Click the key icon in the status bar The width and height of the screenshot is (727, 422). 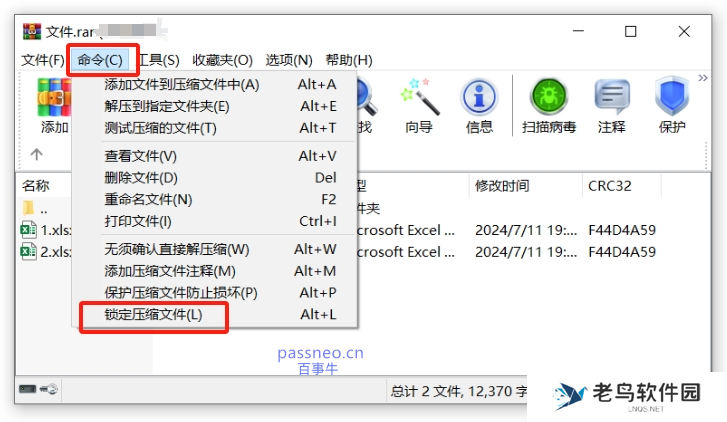pyautogui.click(x=49, y=389)
